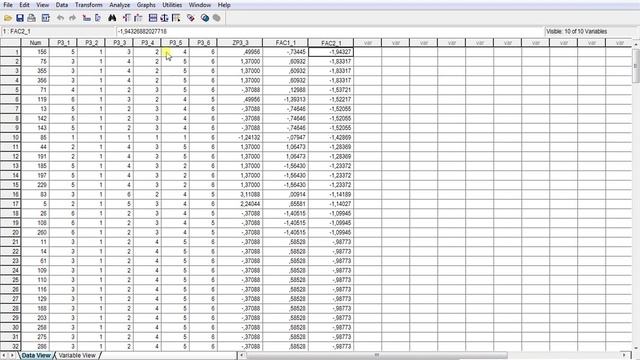Click the ZP3_3 cell showing 3,11088
640x360 pixels.
tap(240, 194)
